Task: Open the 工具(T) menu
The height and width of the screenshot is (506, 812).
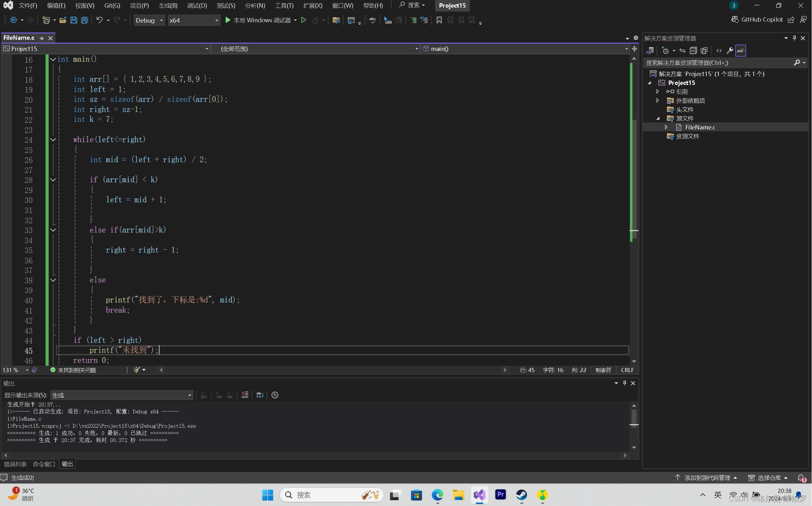Action: [284, 6]
